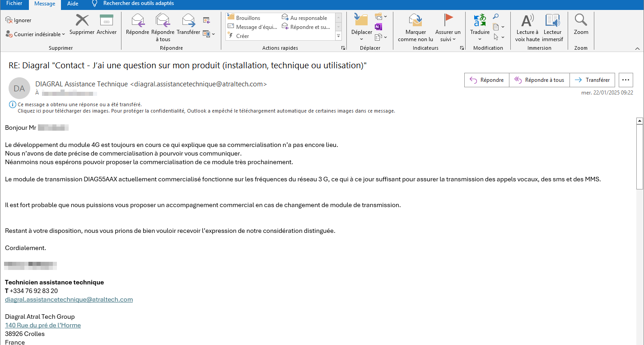The width and height of the screenshot is (644, 345).
Task: Click the DA sender avatar
Action: pos(19,89)
